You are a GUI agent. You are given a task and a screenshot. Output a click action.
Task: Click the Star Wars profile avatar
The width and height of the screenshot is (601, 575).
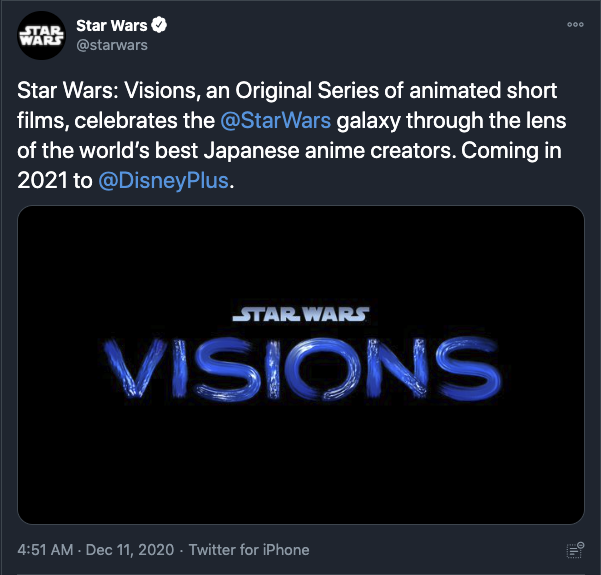pyautogui.click(x=41, y=37)
